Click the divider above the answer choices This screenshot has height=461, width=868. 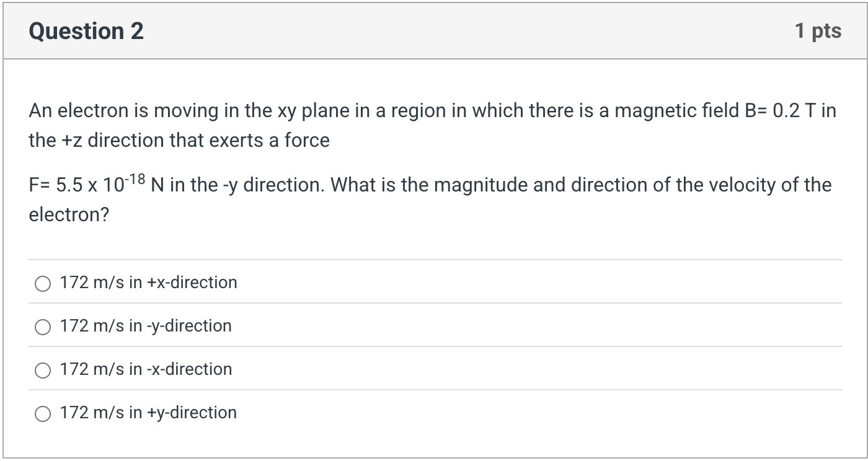tap(434, 260)
